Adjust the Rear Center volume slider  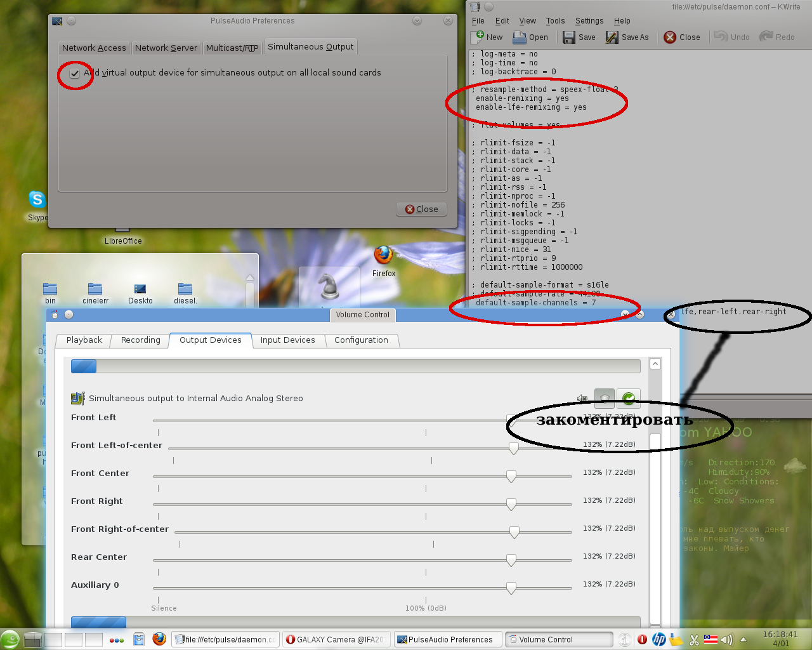pos(511,560)
